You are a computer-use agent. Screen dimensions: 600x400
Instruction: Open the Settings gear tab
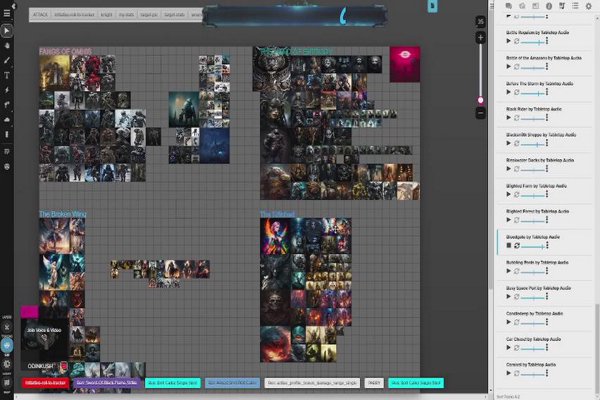point(589,6)
